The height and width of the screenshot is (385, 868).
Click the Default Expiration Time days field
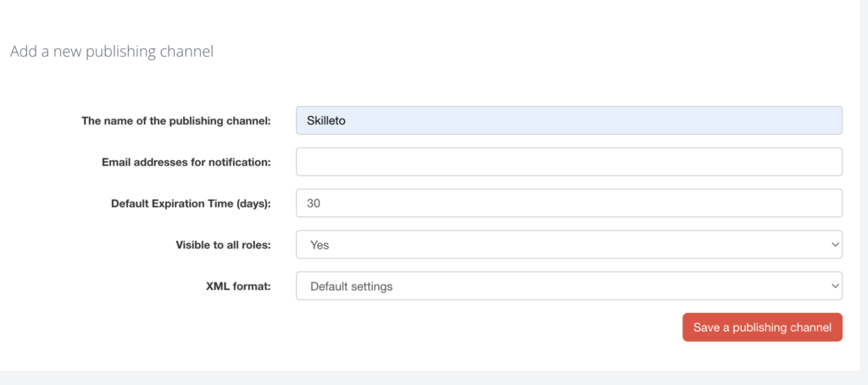pyautogui.click(x=568, y=203)
